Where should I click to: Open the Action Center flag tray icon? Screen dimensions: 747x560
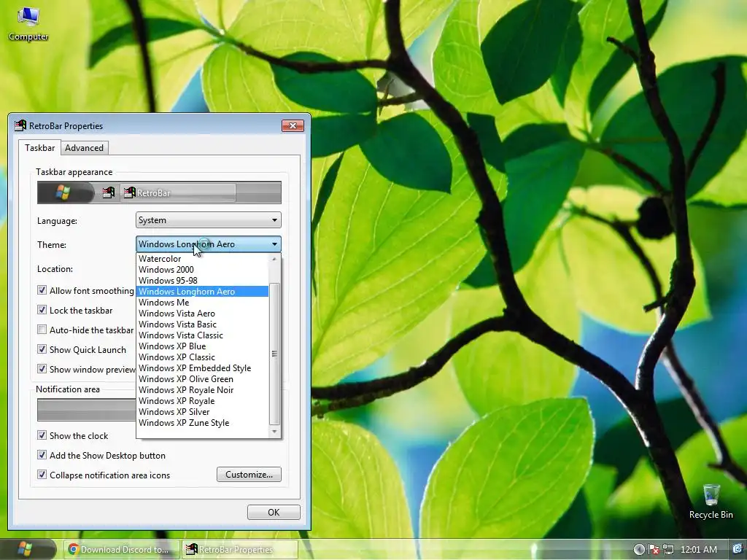click(x=654, y=550)
